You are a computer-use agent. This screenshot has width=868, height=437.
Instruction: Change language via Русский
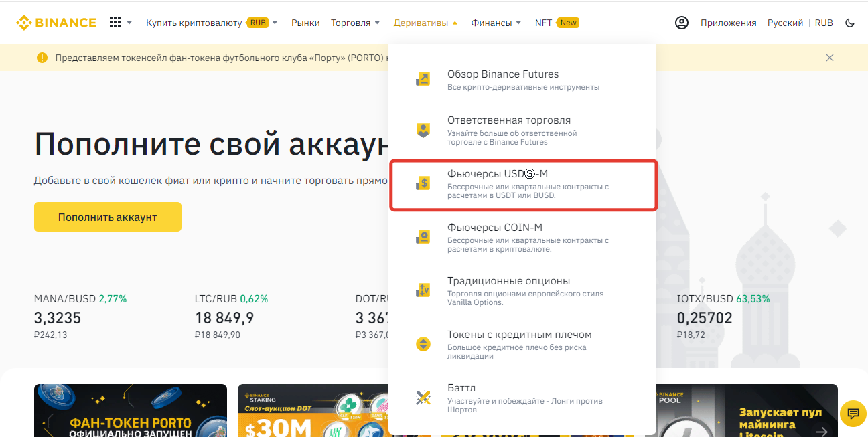click(785, 23)
